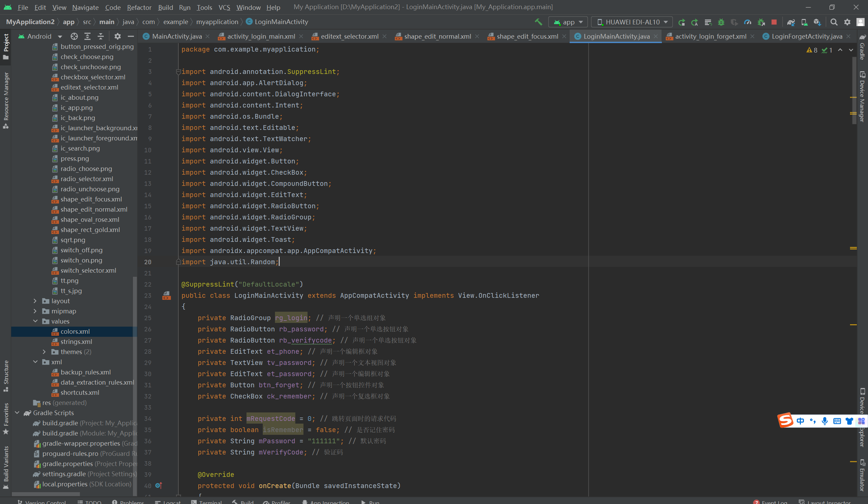Viewport: 868px width, 504px height.
Task: Click the Debug app bug icon
Action: click(x=721, y=22)
